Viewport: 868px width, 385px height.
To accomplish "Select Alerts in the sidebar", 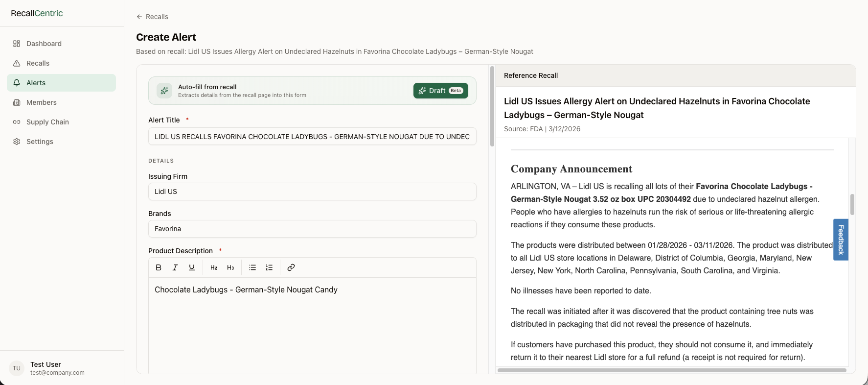I will [x=61, y=83].
